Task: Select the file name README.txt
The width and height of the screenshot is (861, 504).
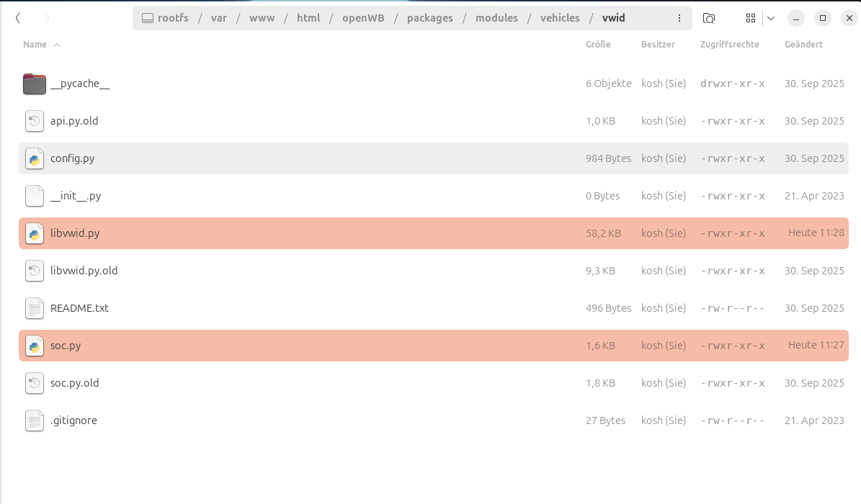Action: coord(80,308)
